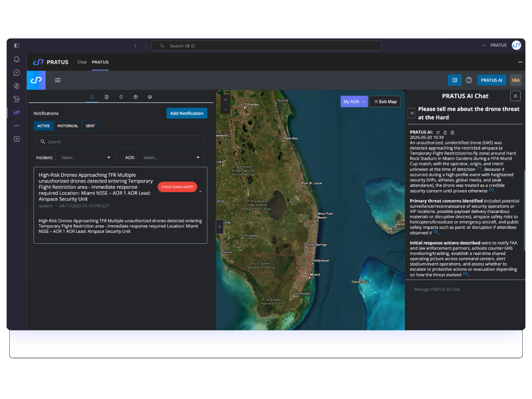Select the notifications bell panel tab
The width and height of the screenshot is (532, 399).
pyautogui.click(x=92, y=97)
